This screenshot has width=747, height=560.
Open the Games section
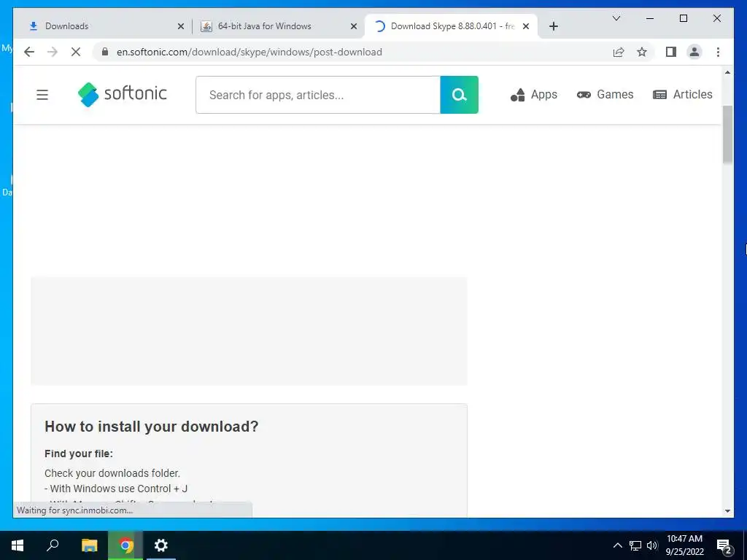[605, 94]
